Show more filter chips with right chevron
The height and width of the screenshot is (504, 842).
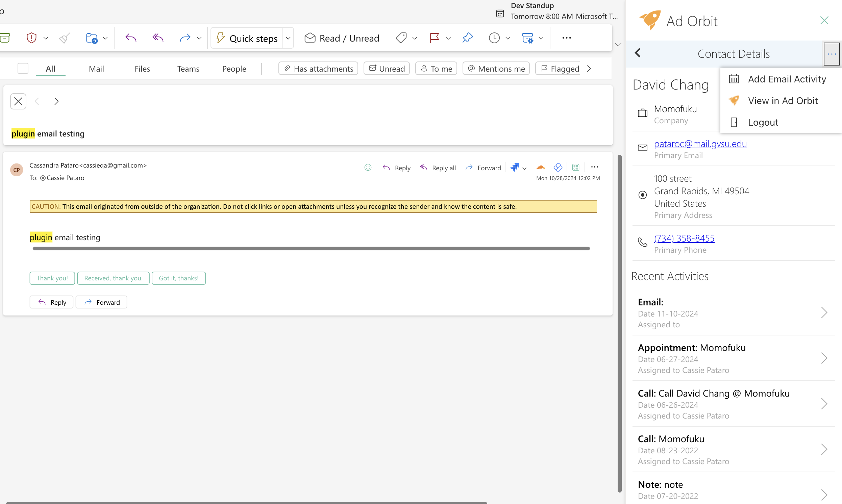(589, 69)
